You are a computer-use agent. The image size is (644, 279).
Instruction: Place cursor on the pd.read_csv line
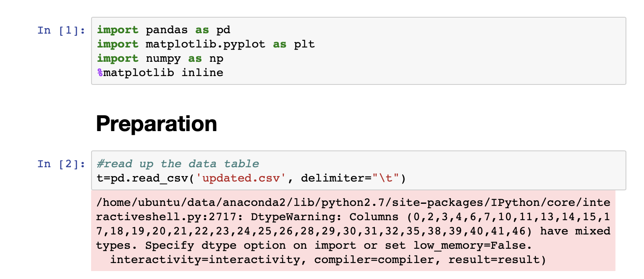click(x=251, y=179)
